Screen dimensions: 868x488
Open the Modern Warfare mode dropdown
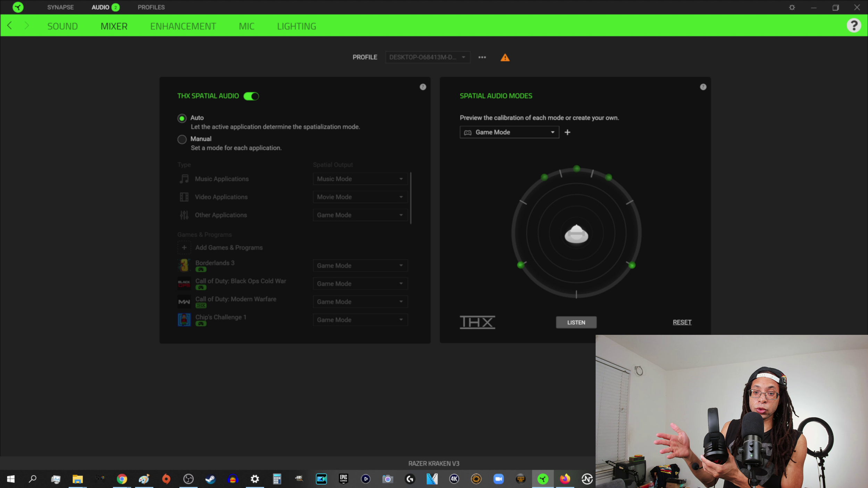click(x=360, y=302)
